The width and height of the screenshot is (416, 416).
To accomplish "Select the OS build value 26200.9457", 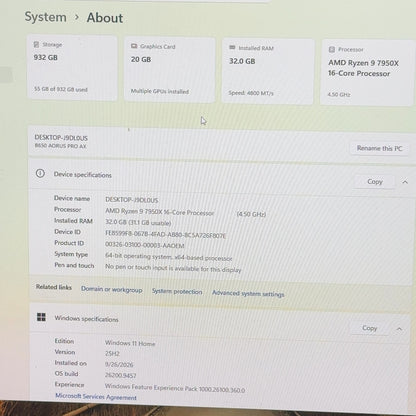I will (120, 375).
